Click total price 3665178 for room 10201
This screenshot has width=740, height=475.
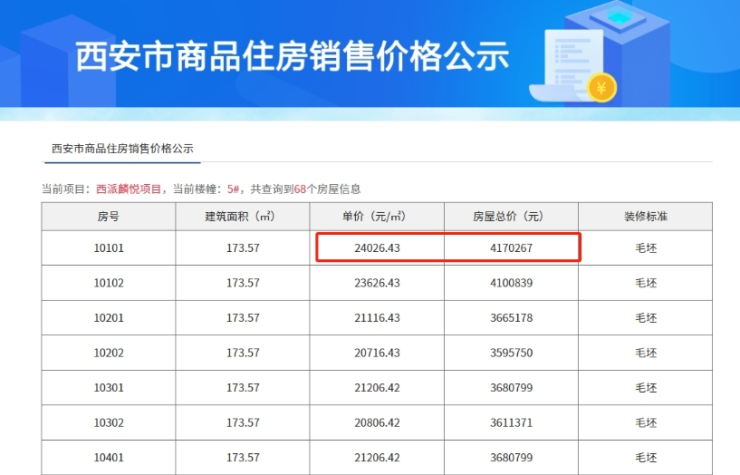[x=513, y=318]
